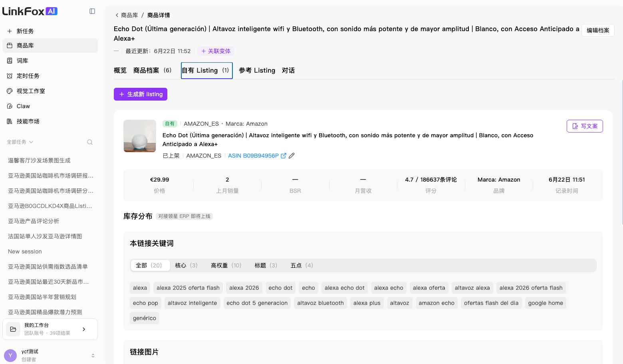Expand 我的工作台 workspace chevron
623x364 pixels.
coord(84,329)
